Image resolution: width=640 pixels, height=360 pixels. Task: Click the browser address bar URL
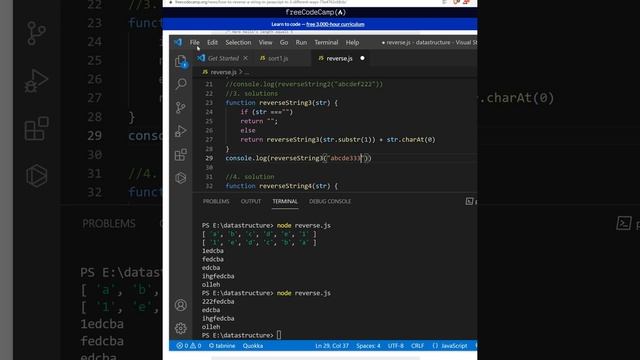[x=260, y=2]
